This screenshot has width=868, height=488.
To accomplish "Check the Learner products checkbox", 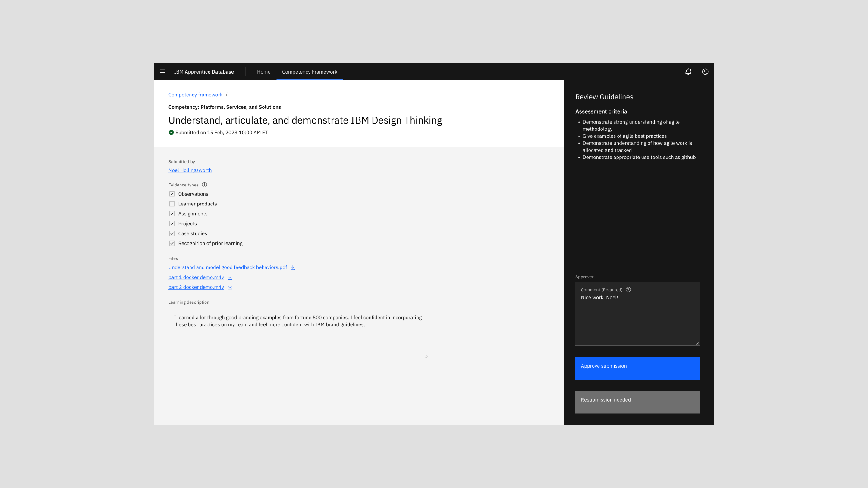I will (172, 204).
